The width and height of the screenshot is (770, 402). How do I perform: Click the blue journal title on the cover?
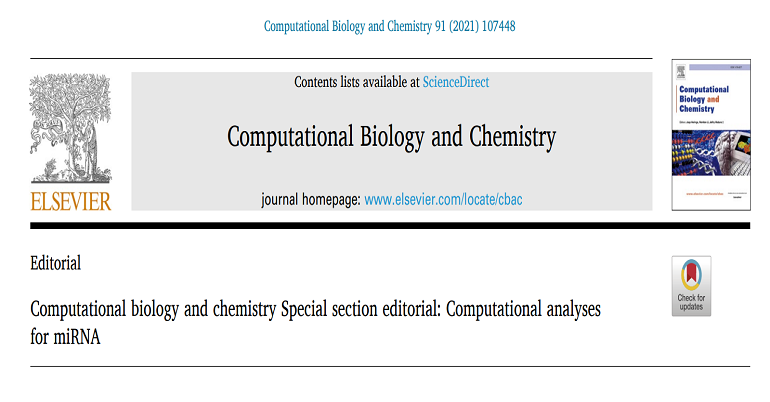coord(703,92)
